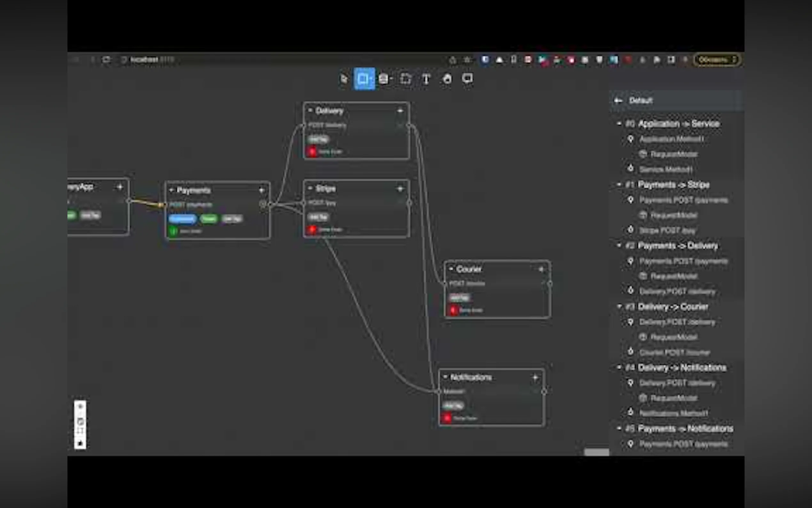
Task: Toggle lock in bottom-left canvas controls
Action: pos(80,443)
